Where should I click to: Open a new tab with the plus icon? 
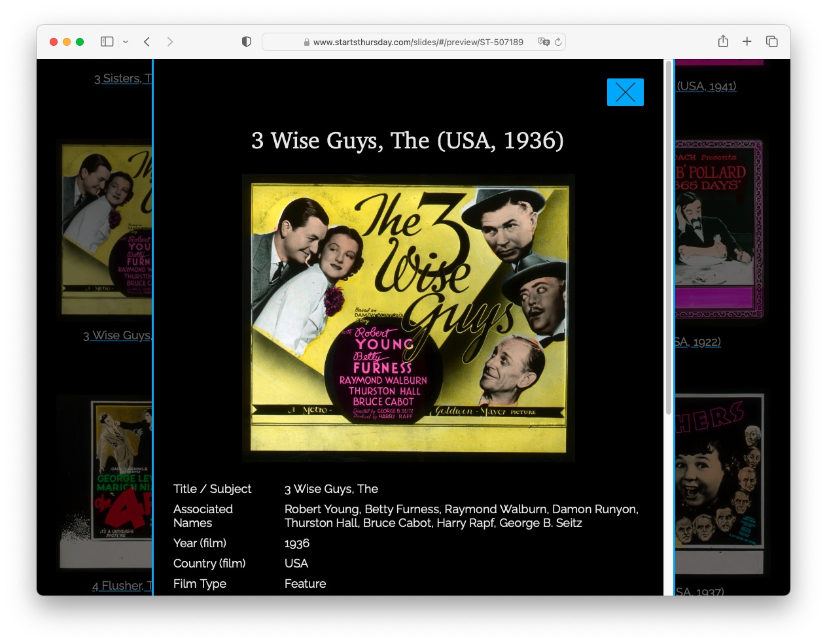(x=747, y=42)
